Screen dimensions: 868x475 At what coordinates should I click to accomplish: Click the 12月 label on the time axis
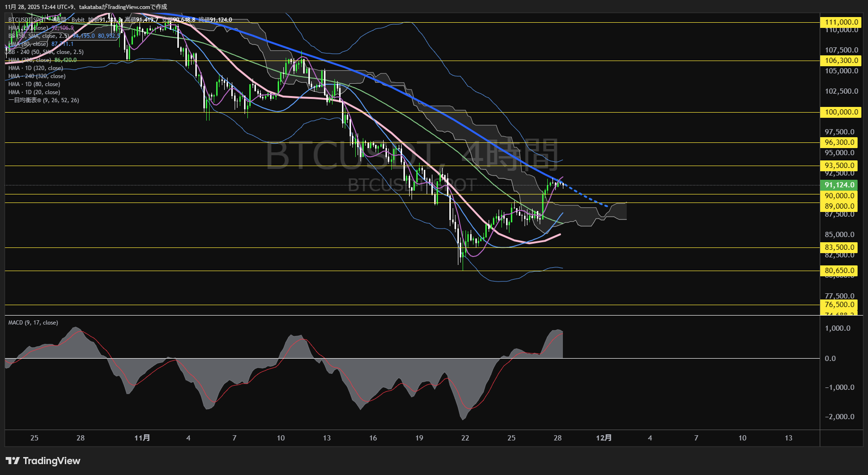coord(605,438)
